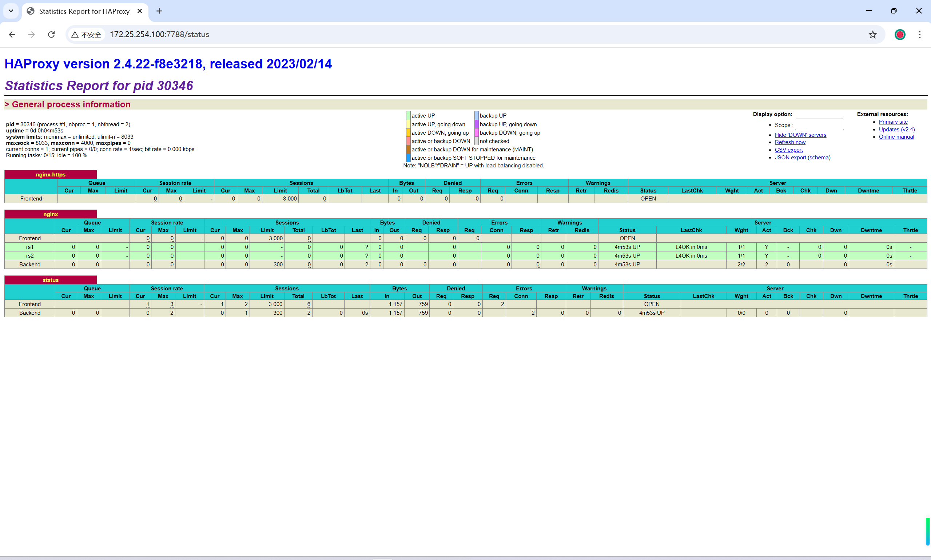
Task: Bookmark this page with the star icon
Action: tap(872, 34)
